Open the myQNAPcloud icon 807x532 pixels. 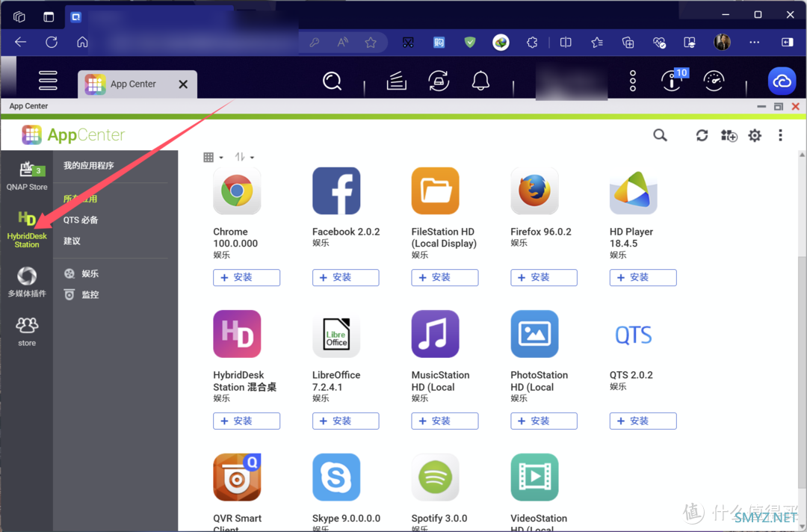[x=782, y=81]
